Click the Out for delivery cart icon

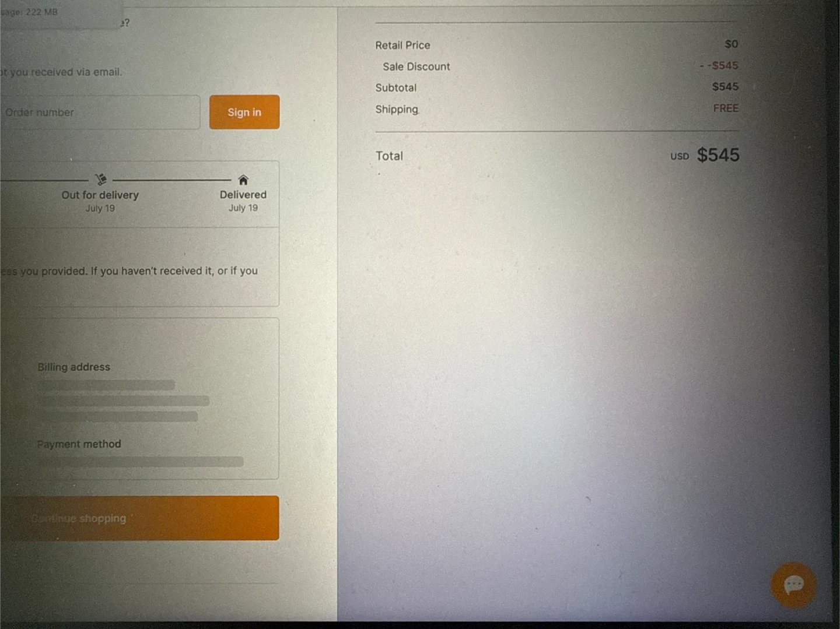101,180
